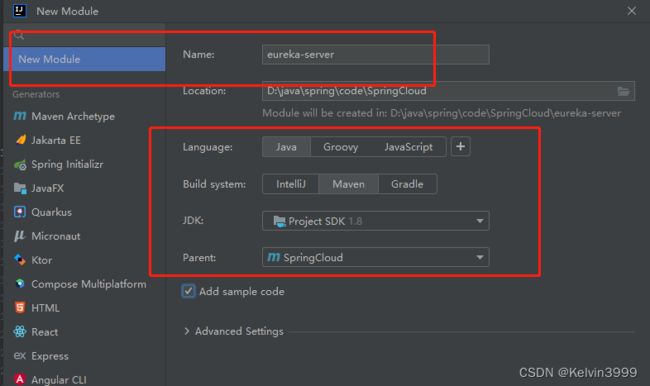Image resolution: width=650 pixels, height=386 pixels.
Task: Choose React generator
Action: click(44, 332)
